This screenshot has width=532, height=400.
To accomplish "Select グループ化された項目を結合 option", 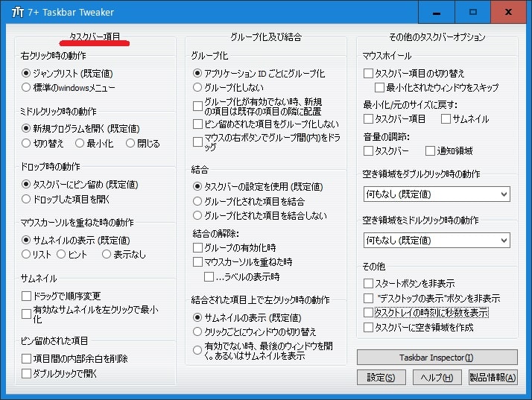I will [197, 201].
